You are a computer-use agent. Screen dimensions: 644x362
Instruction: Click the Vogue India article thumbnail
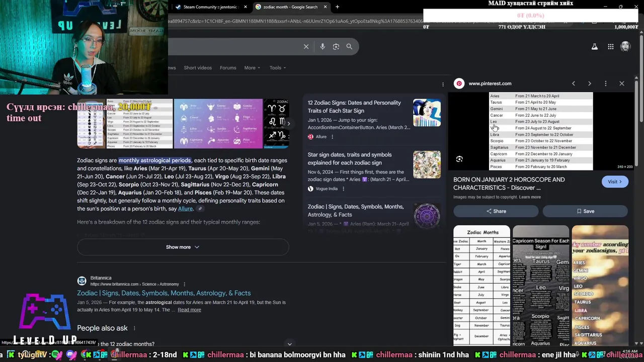(427, 164)
